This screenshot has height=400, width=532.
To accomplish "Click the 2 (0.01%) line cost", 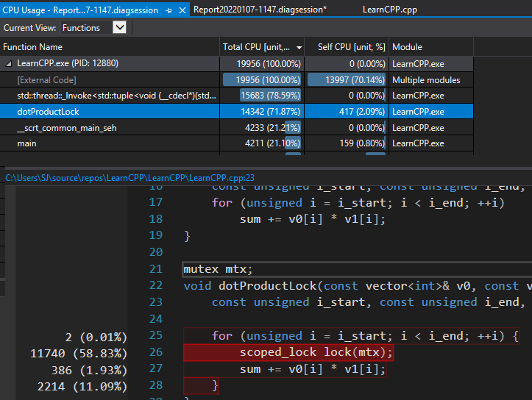I will 96,337.
